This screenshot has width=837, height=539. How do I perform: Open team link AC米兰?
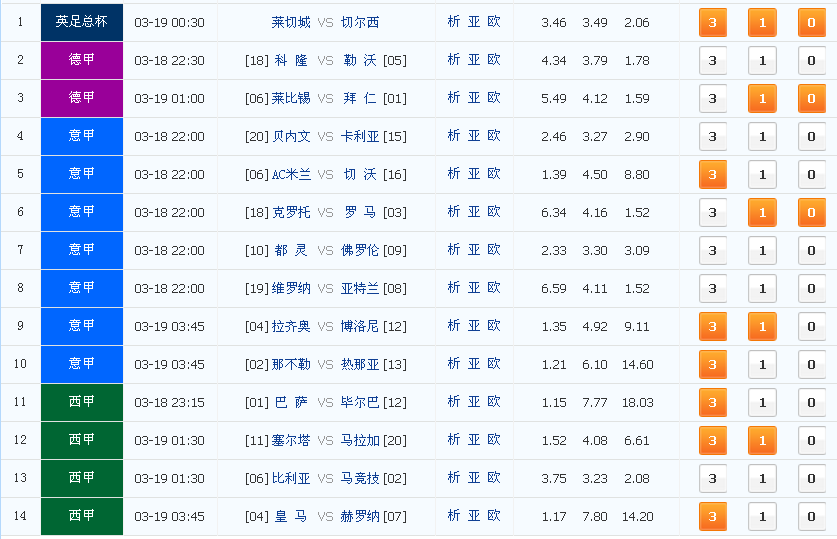(291, 175)
